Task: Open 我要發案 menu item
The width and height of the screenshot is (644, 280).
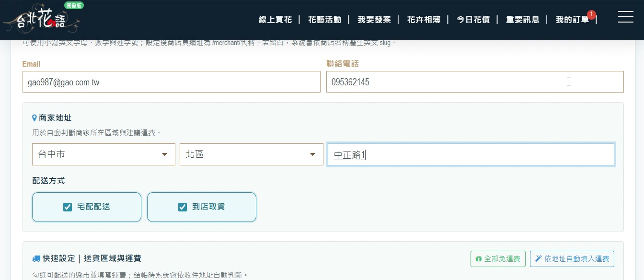Action: pos(374,20)
